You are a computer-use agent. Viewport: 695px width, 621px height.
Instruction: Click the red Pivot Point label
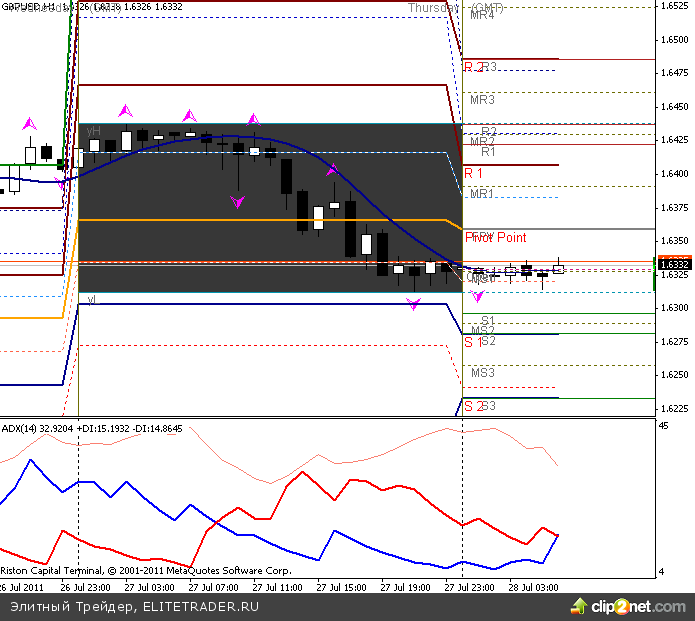pos(496,238)
